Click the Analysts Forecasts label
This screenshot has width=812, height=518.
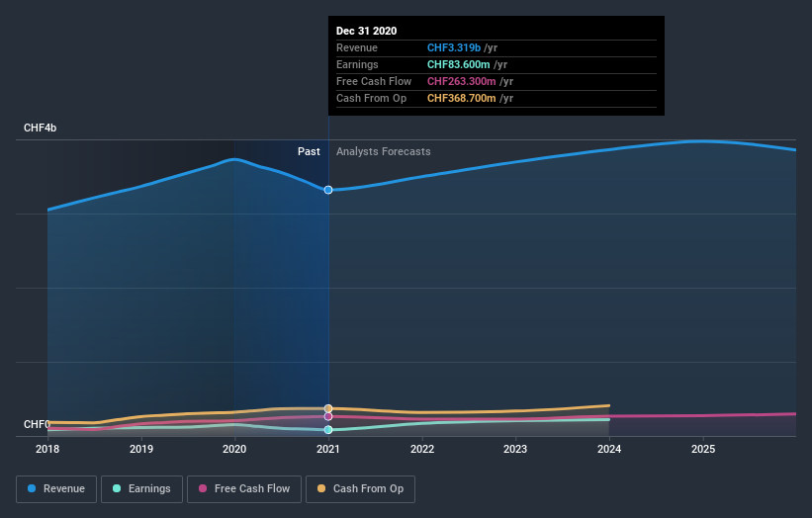click(x=383, y=151)
